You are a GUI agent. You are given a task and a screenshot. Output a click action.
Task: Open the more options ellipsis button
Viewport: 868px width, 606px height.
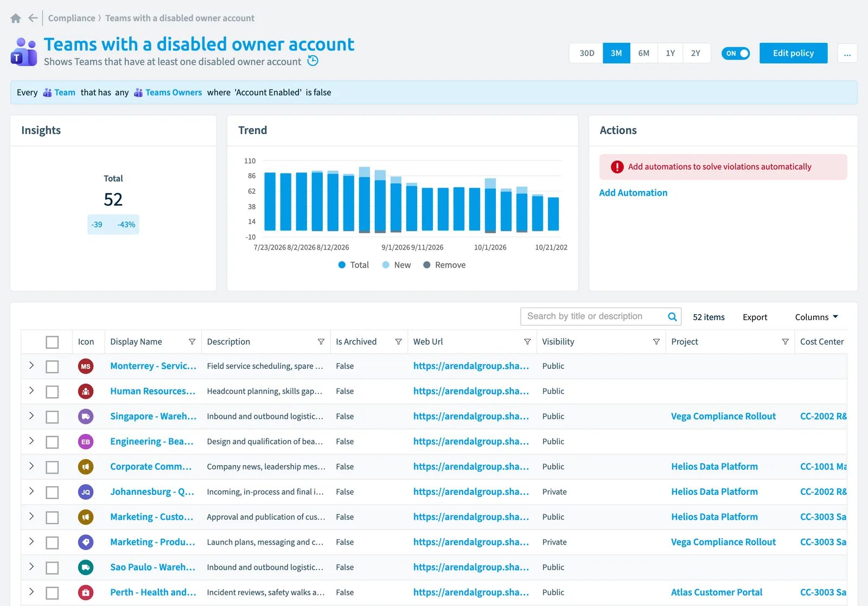847,53
